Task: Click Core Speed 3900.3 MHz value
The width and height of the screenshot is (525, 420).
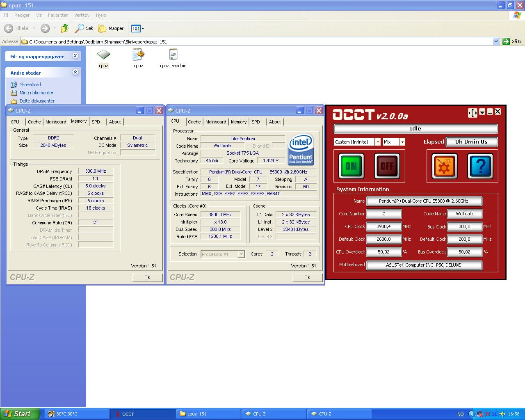Action: 220,215
